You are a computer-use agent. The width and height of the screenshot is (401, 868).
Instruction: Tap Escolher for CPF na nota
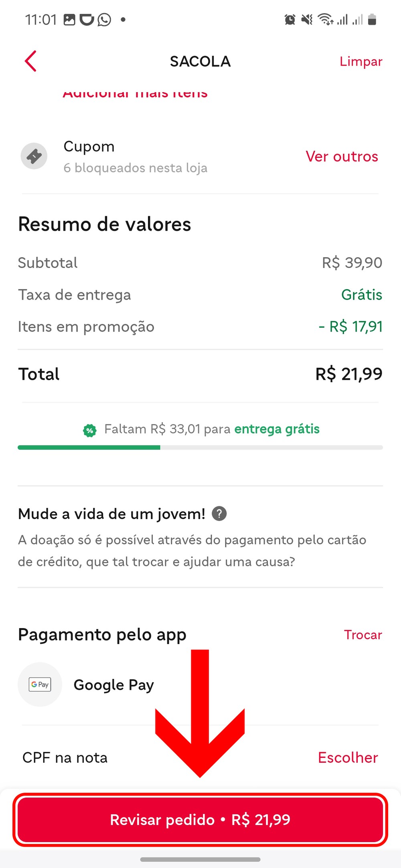[x=348, y=757]
